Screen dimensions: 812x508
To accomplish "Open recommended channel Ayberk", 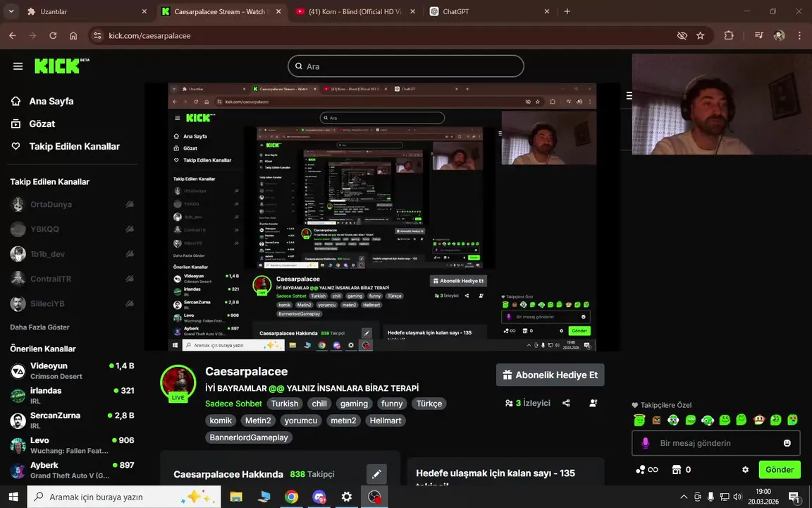I will pos(72,470).
